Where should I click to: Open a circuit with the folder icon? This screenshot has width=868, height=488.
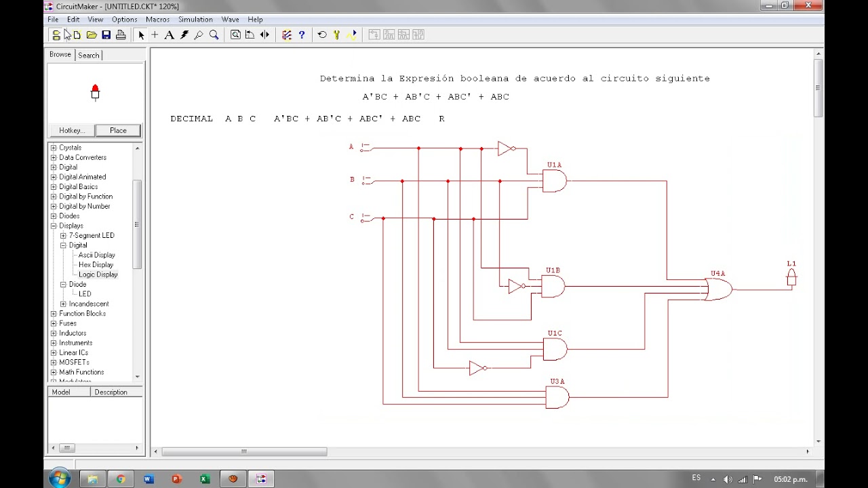tap(92, 35)
